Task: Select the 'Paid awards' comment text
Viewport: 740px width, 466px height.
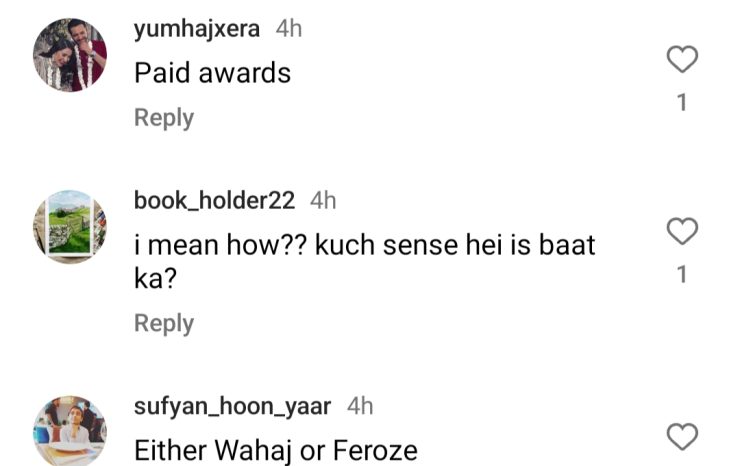Action: (x=212, y=73)
